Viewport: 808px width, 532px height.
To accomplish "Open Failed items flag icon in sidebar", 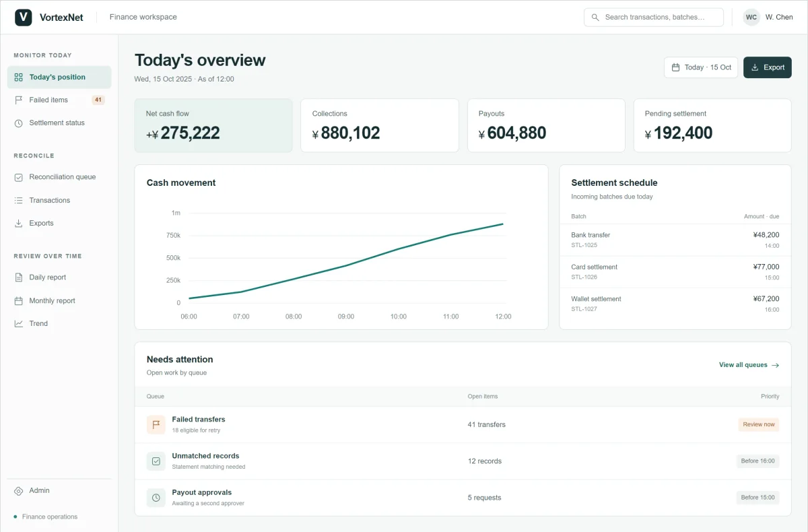I will pos(19,100).
